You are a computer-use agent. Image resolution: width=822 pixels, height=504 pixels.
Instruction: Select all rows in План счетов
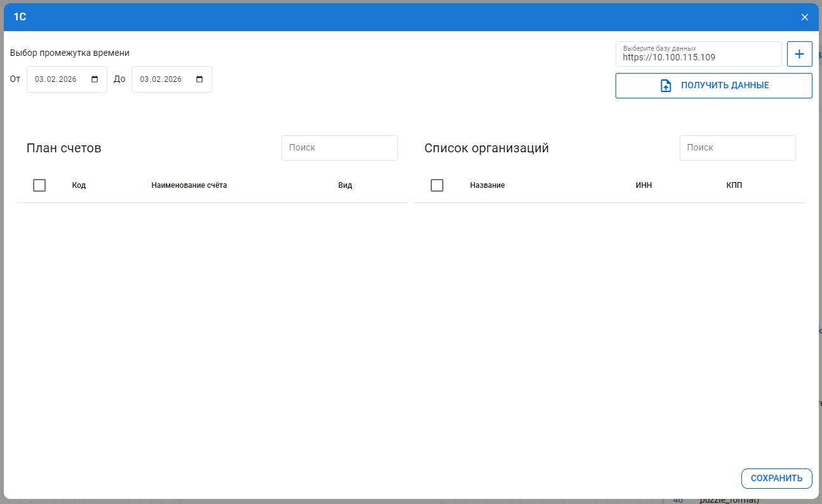coord(39,185)
